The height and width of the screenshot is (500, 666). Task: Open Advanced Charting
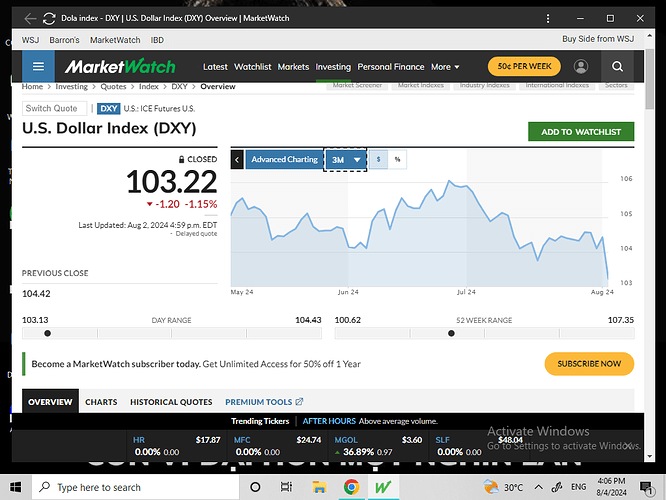click(284, 160)
